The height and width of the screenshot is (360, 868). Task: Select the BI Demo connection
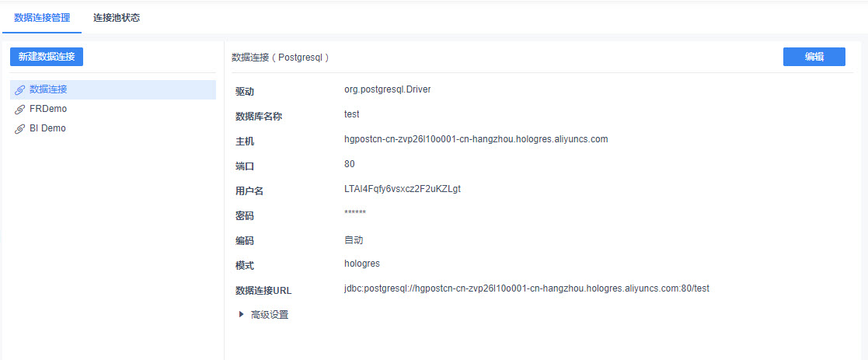pos(113,128)
